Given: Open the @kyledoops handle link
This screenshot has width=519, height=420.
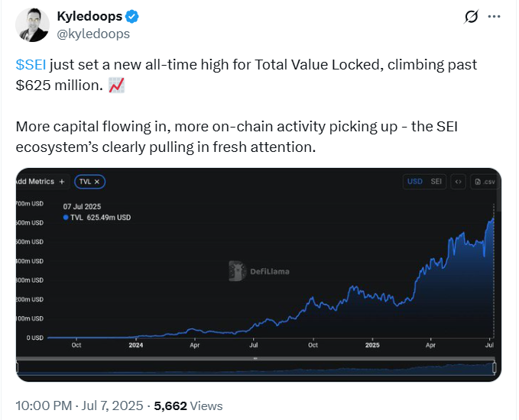Looking at the screenshot, I should click(93, 34).
